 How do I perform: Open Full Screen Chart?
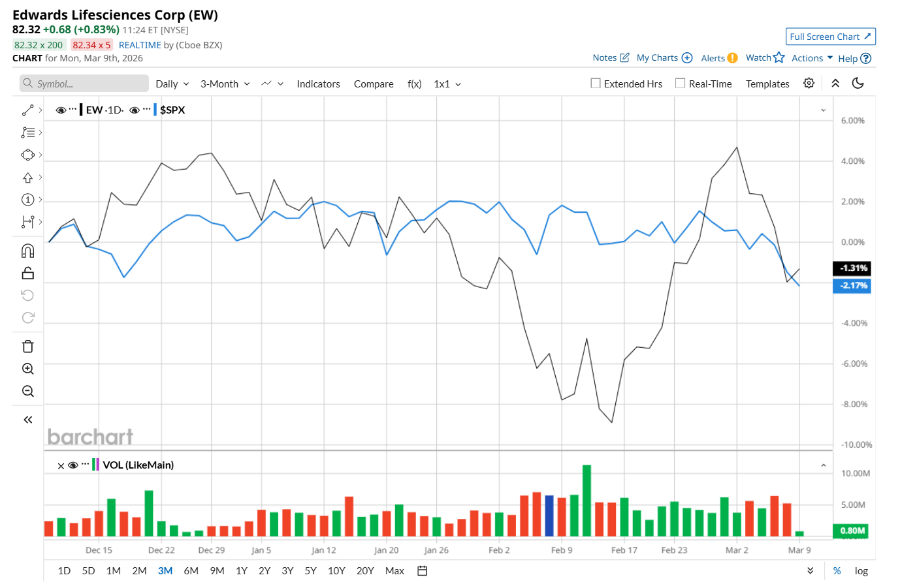pos(831,37)
